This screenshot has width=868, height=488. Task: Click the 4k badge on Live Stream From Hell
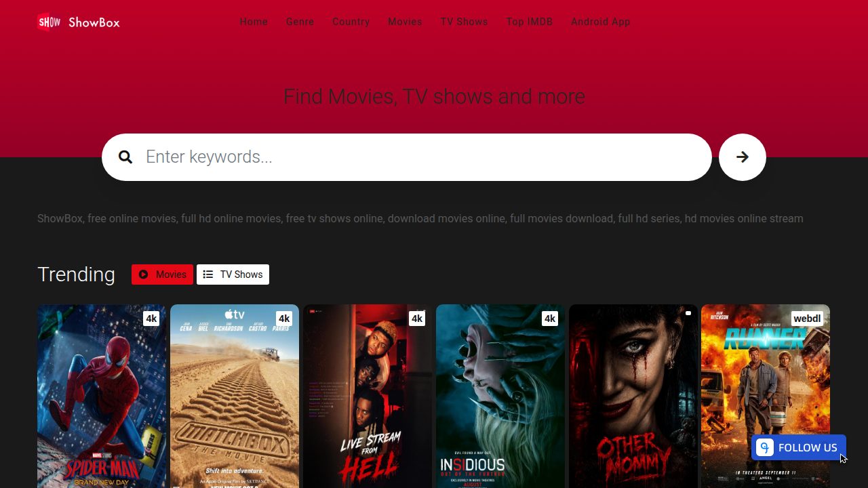(x=417, y=319)
